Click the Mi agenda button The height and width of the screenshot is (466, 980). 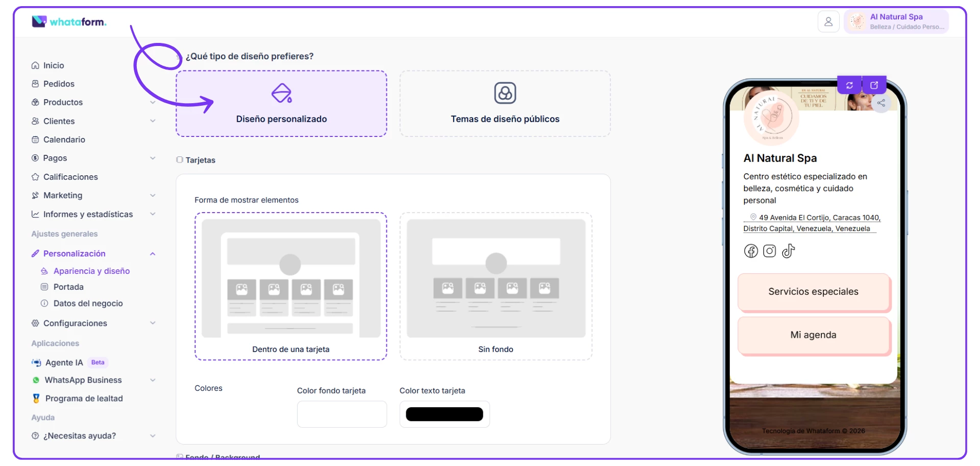pyautogui.click(x=813, y=335)
